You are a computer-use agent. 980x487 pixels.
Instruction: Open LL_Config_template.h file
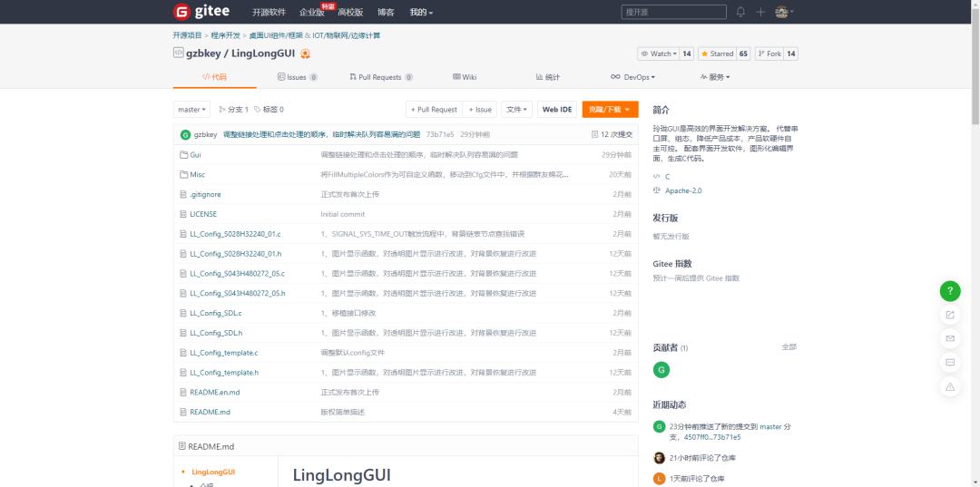tap(224, 372)
